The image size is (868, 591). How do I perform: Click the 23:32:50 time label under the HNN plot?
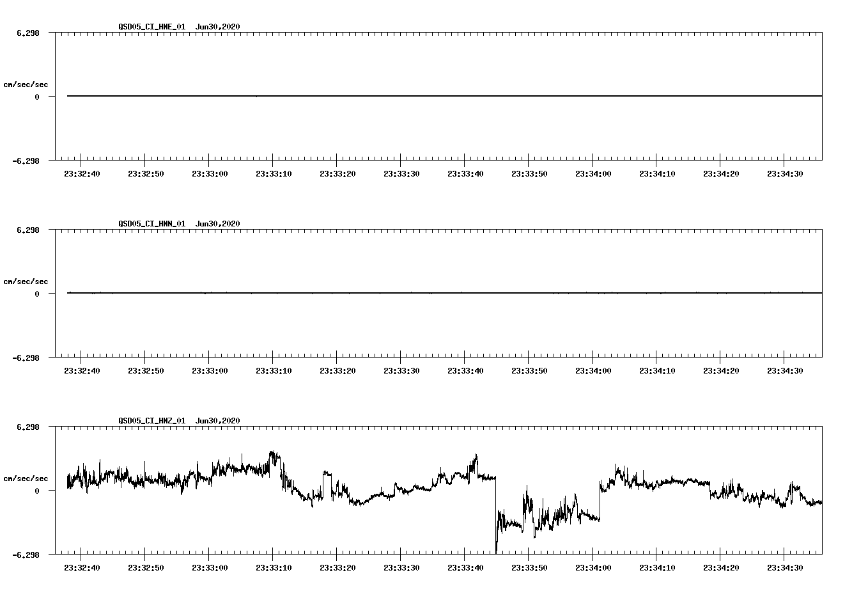click(146, 370)
